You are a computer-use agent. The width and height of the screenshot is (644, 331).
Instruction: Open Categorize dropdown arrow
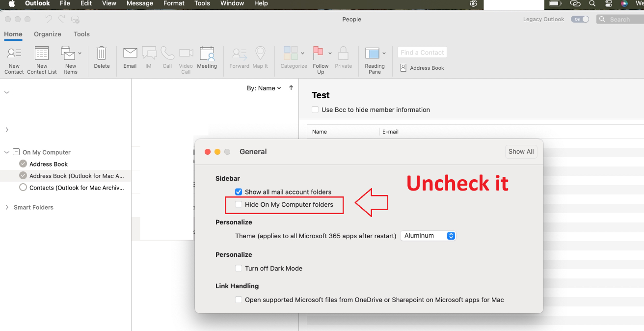[x=303, y=53]
